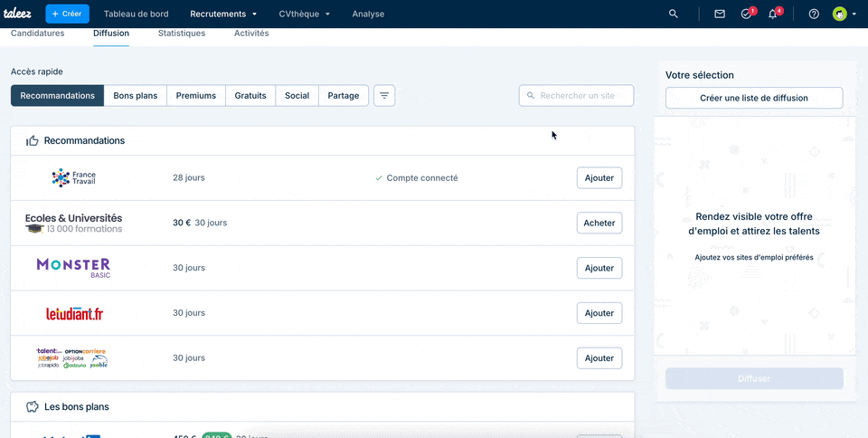Click the piggy bank Les bons plans icon
This screenshot has width=868, height=438.
[33, 407]
